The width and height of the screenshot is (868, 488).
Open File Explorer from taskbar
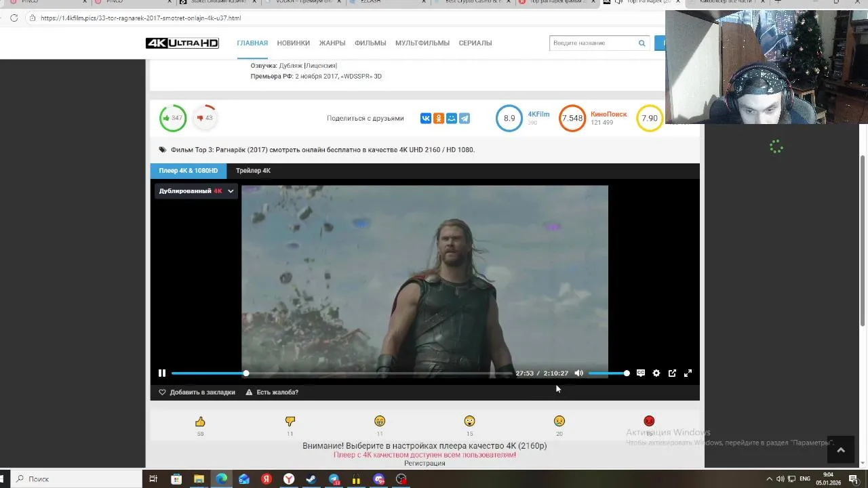pyautogui.click(x=199, y=479)
